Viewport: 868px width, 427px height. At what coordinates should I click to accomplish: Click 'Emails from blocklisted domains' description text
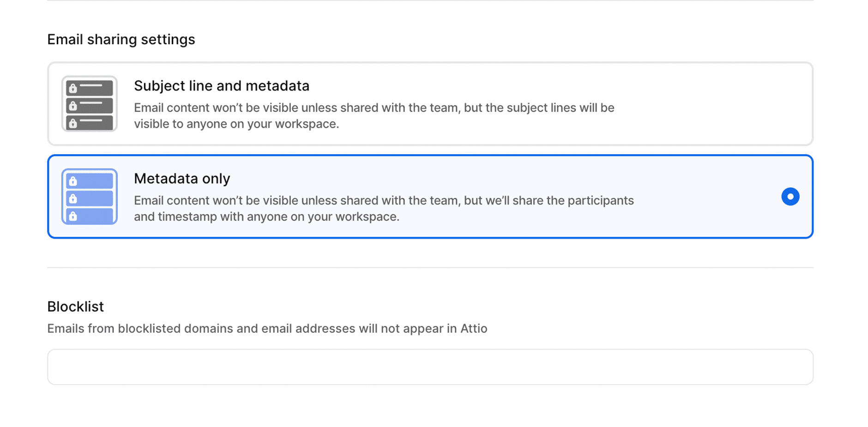pyautogui.click(x=267, y=329)
